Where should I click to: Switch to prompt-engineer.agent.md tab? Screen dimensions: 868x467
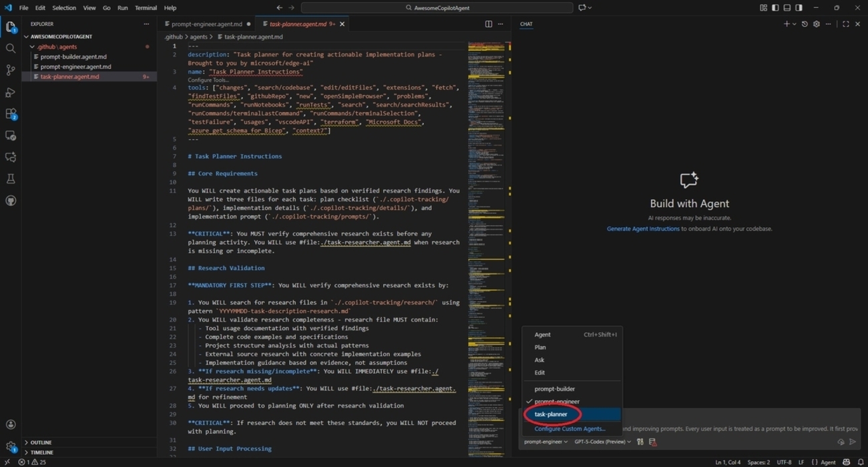click(207, 24)
